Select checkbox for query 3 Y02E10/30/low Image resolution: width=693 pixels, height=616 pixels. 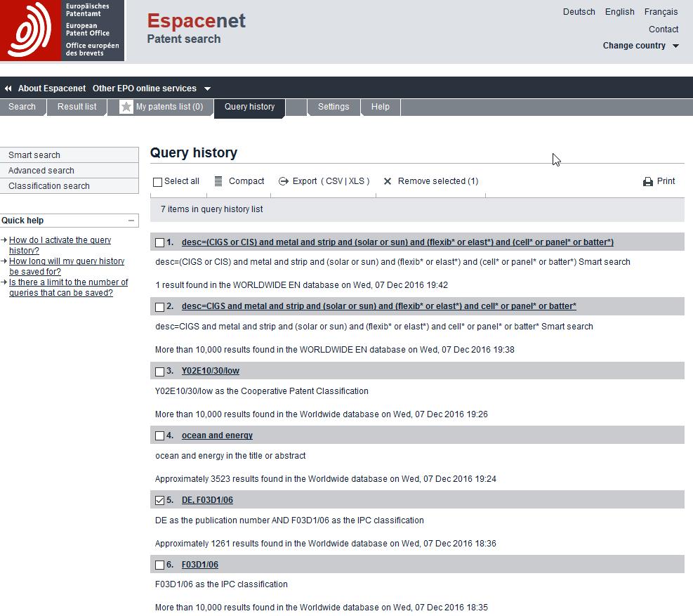159,372
